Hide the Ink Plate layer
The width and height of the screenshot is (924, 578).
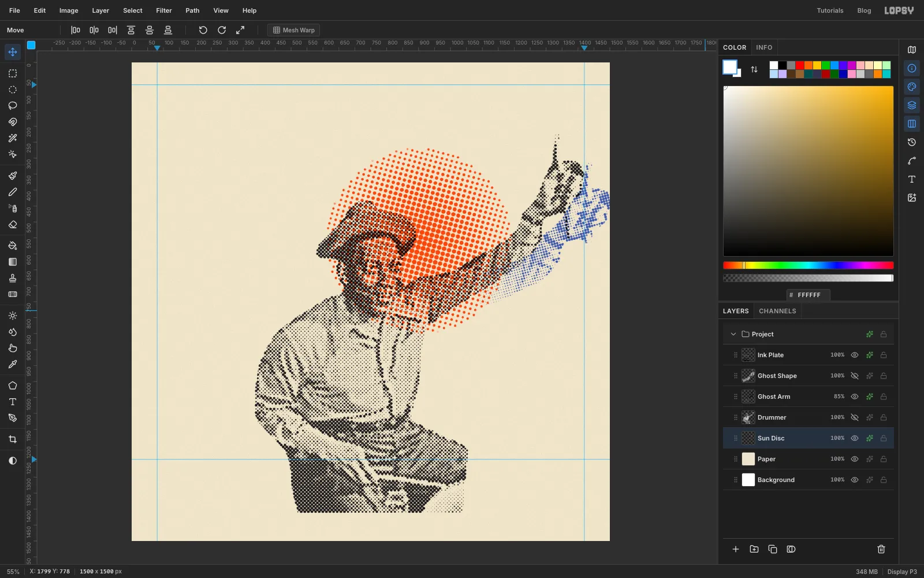coord(855,355)
